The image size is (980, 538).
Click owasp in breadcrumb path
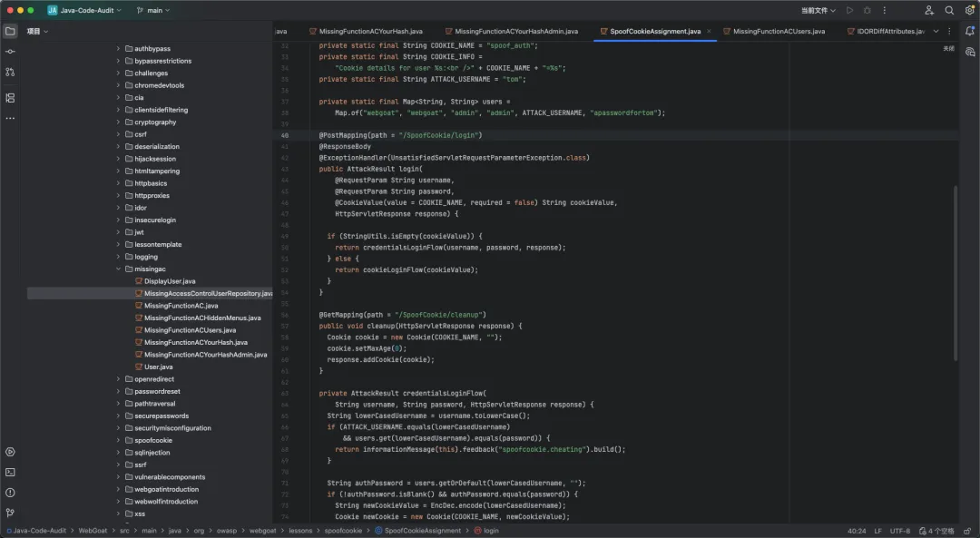[226, 531]
